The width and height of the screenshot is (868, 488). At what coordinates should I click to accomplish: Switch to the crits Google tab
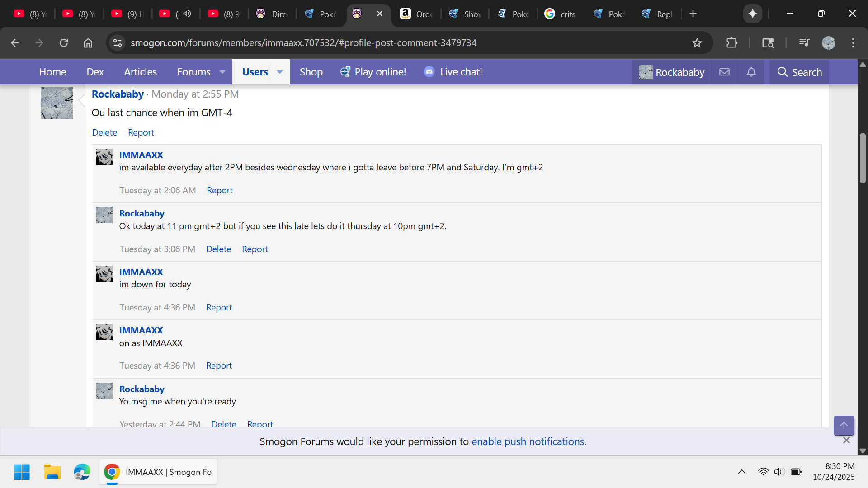561,14
